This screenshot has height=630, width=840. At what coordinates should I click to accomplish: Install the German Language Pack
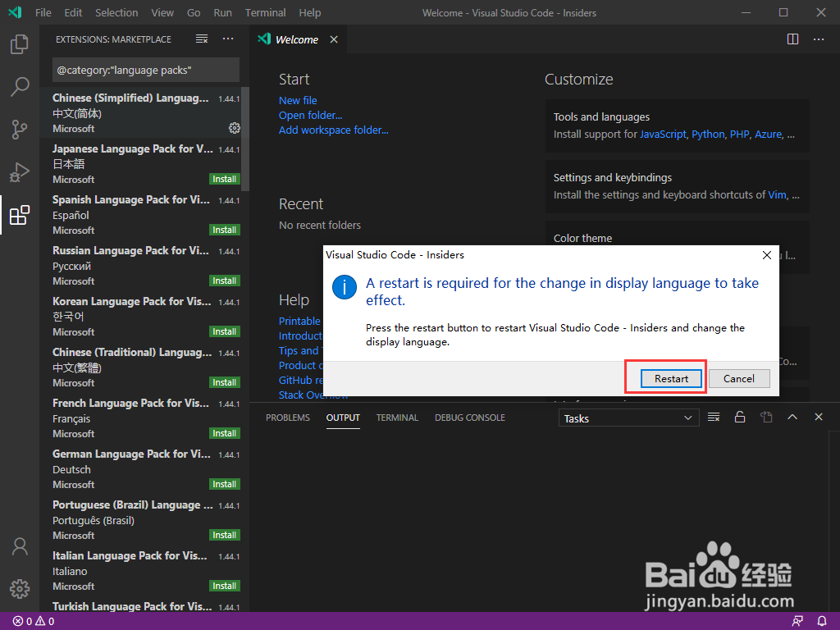(224, 484)
